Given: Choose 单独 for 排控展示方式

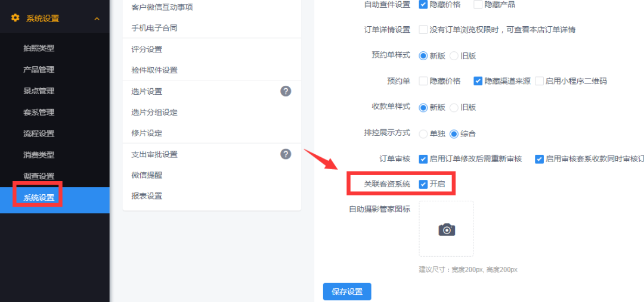Looking at the screenshot, I should click(423, 134).
